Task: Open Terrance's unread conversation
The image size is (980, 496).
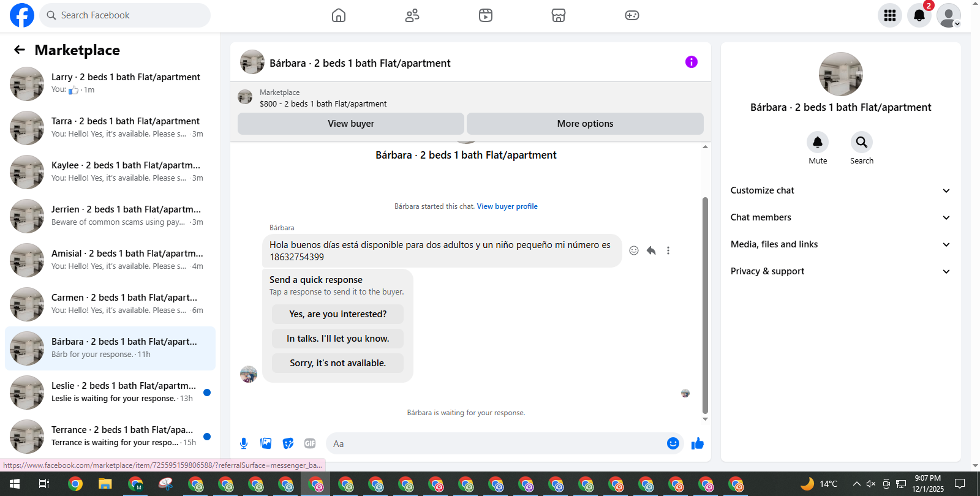Action: coord(110,437)
